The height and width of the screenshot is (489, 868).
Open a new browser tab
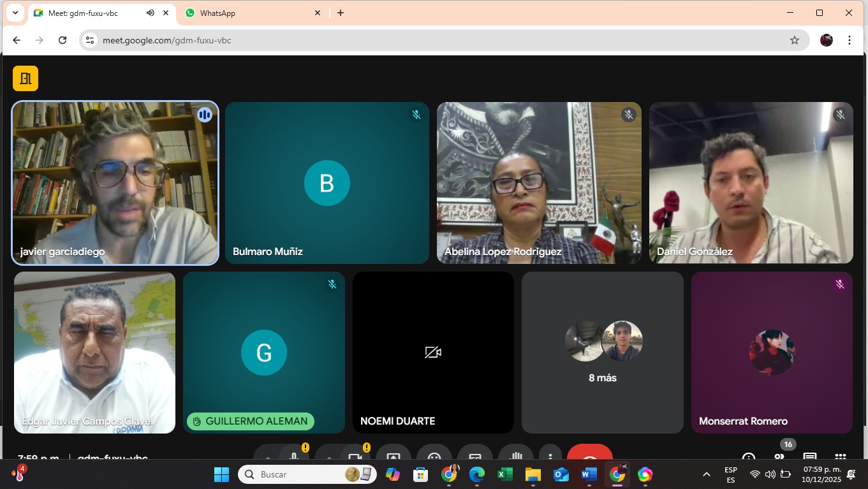[341, 13]
